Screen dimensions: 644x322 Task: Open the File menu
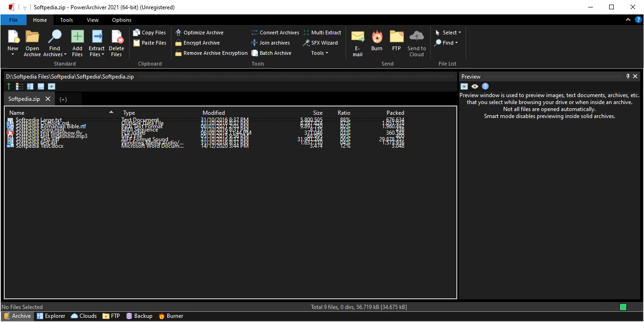point(13,20)
